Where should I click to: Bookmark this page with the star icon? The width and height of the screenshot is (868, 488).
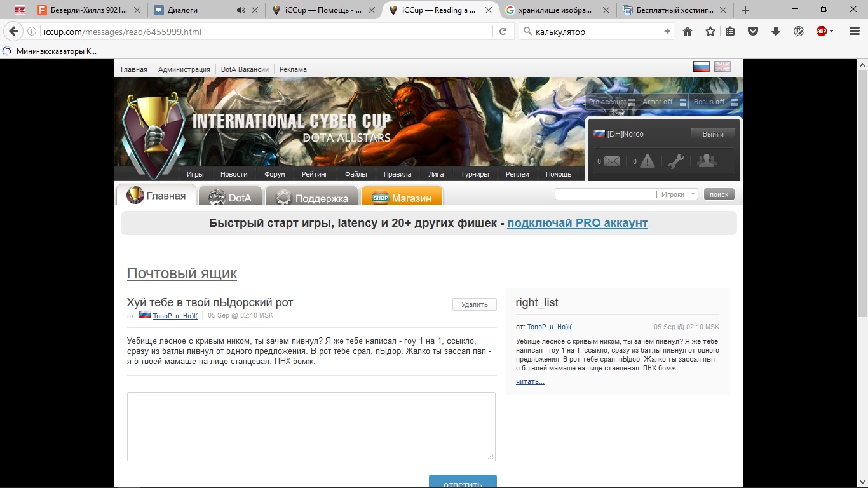click(710, 31)
